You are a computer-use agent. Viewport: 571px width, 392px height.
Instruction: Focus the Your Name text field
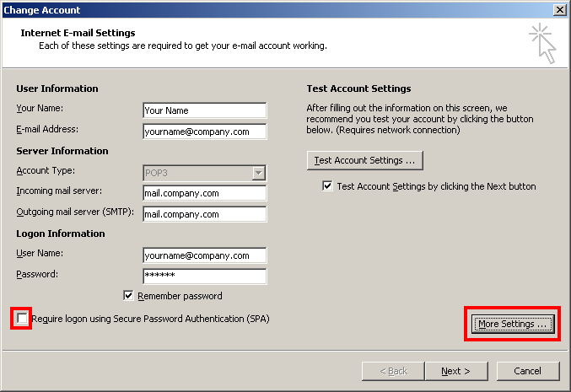click(205, 110)
